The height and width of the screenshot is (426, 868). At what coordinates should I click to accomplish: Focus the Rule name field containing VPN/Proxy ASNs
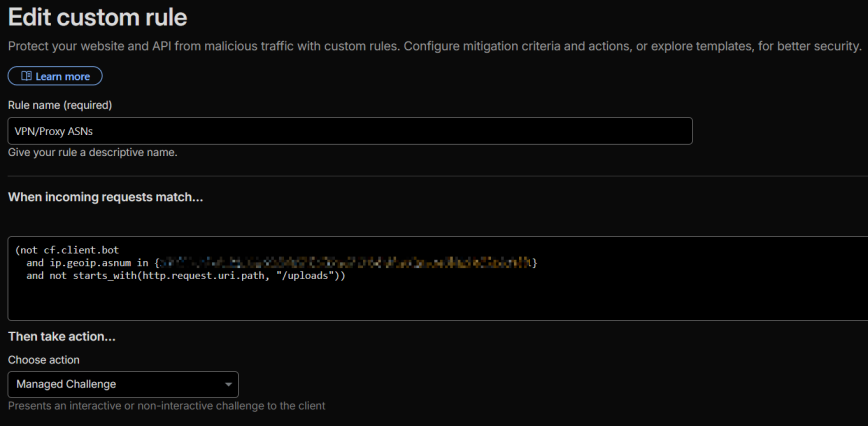coord(350,131)
